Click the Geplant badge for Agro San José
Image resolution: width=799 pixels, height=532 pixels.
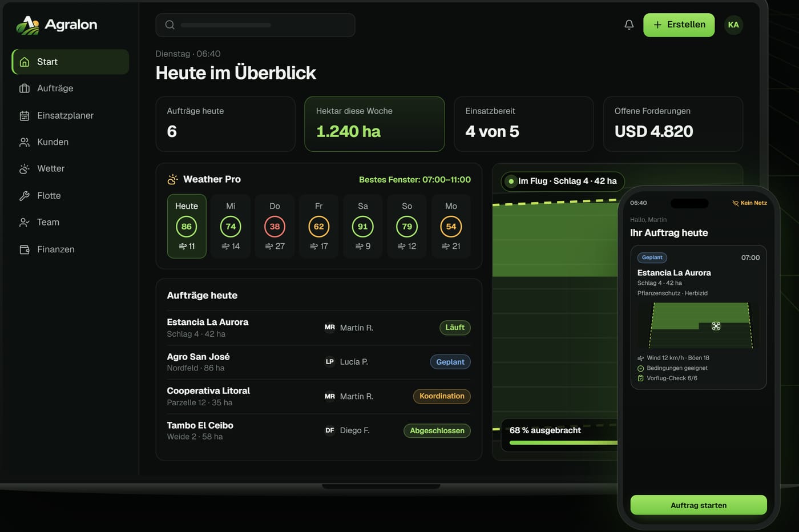pos(450,362)
